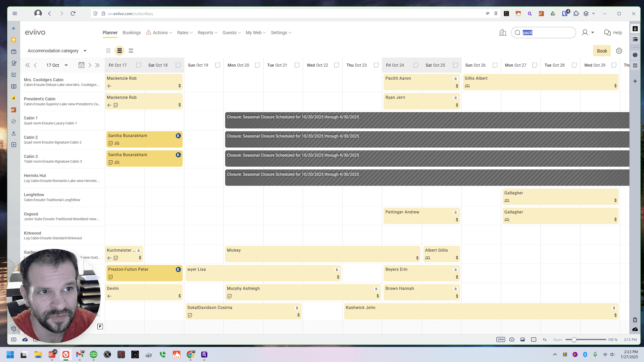The height and width of the screenshot is (362, 644).
Task: Click the eviivo logo
Action: click(x=35, y=32)
